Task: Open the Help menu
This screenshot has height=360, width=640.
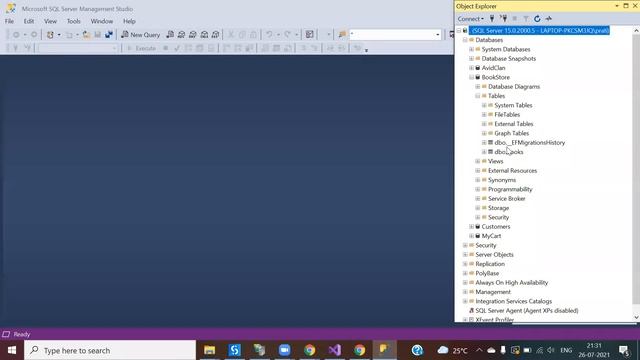Action: click(x=129, y=21)
